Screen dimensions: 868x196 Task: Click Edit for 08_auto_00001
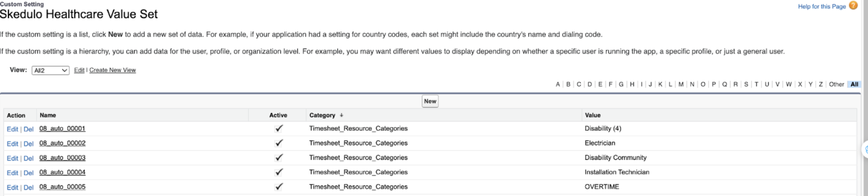coord(13,129)
